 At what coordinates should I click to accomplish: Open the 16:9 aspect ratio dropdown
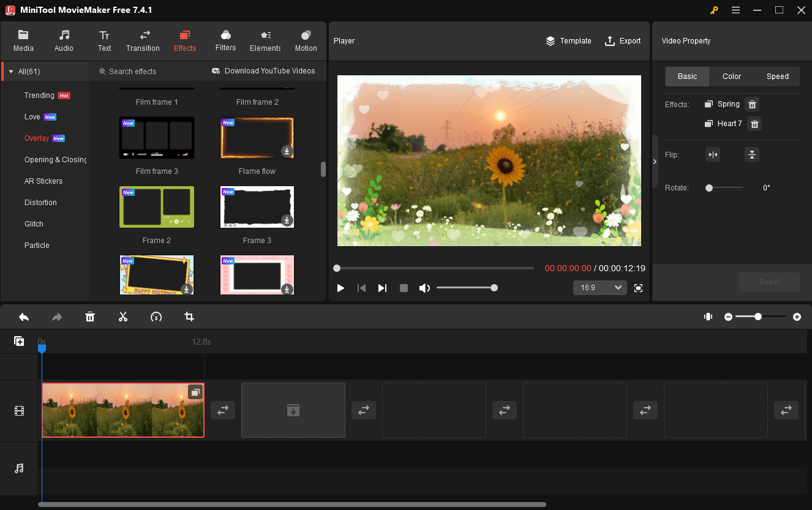click(x=600, y=288)
